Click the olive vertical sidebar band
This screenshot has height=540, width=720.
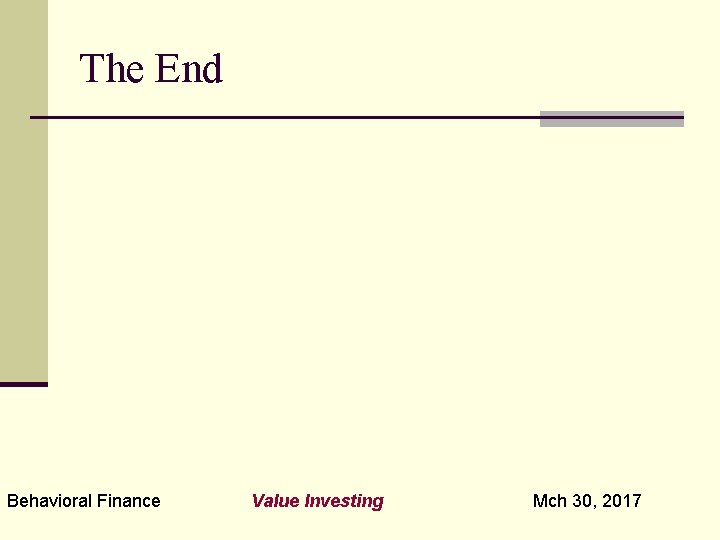point(24,191)
